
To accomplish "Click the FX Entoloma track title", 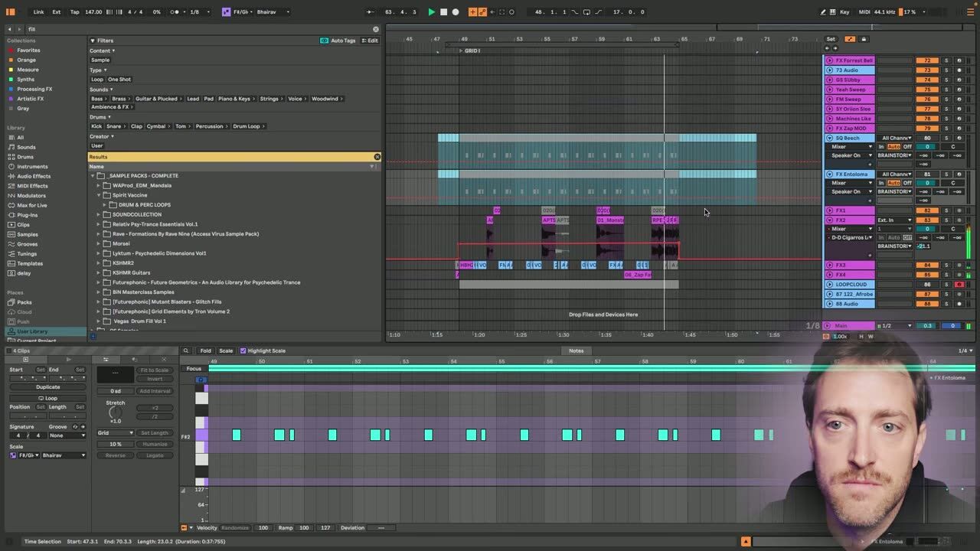I will pyautogui.click(x=851, y=174).
